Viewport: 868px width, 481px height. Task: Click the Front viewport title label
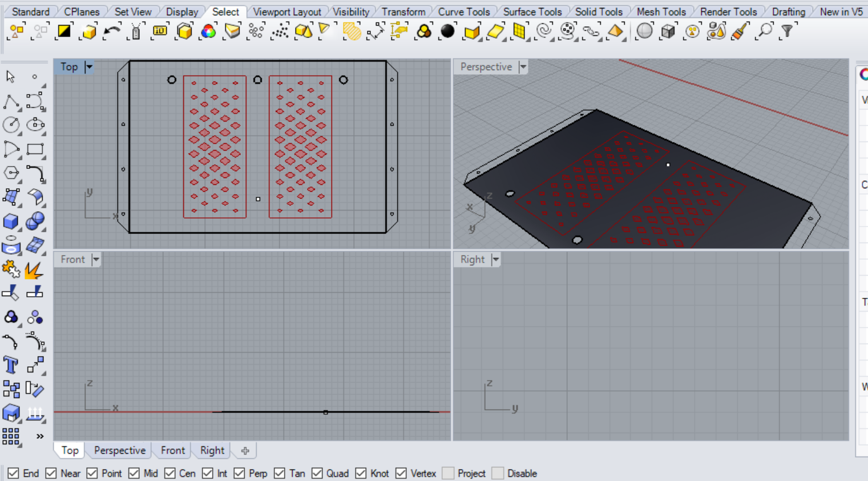(73, 260)
